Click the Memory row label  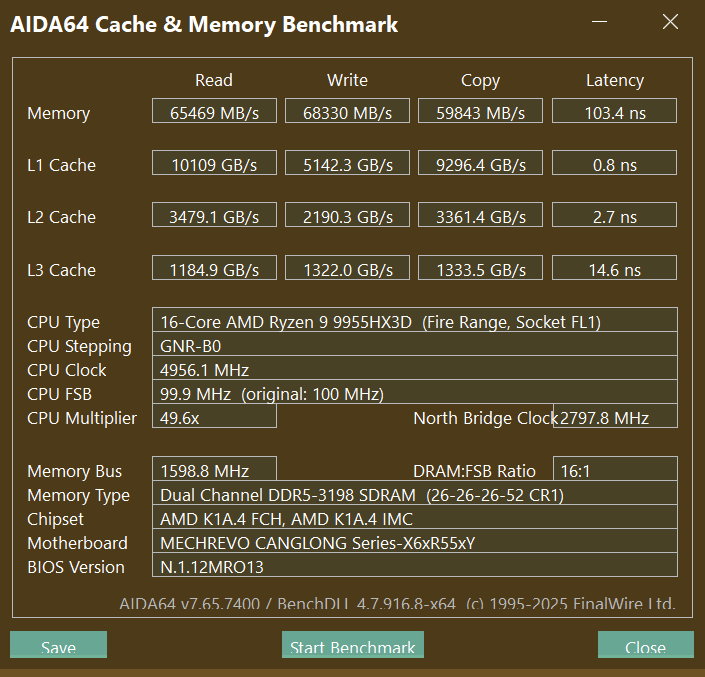(x=58, y=113)
